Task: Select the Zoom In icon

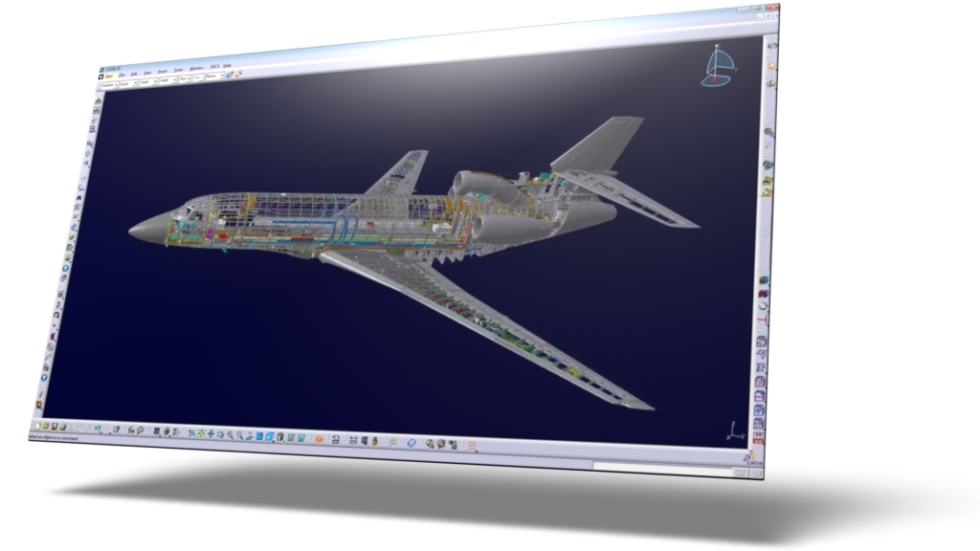Action: 229,436
